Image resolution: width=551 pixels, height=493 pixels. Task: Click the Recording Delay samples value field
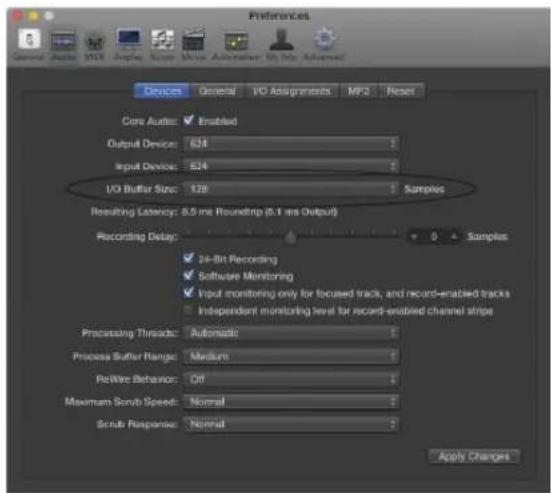[434, 237]
